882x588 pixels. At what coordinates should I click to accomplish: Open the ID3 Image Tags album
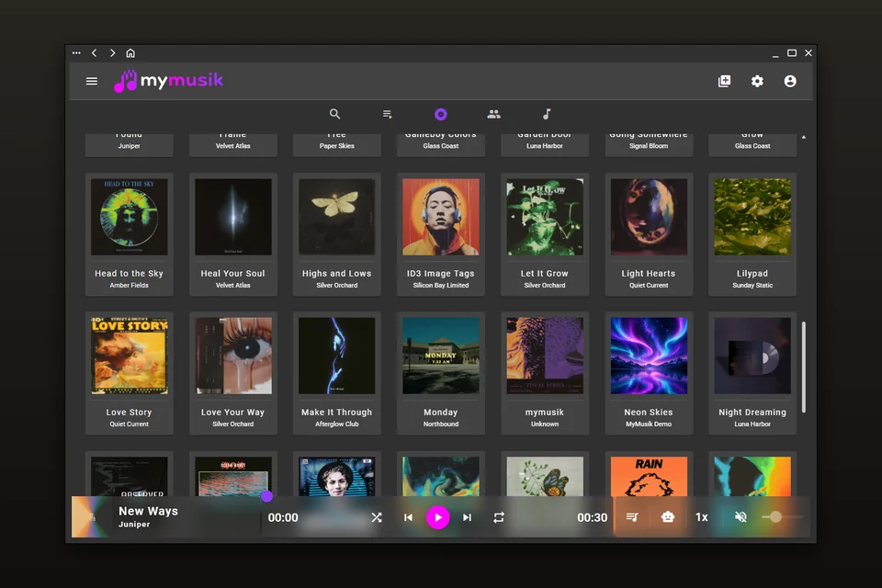440,234
